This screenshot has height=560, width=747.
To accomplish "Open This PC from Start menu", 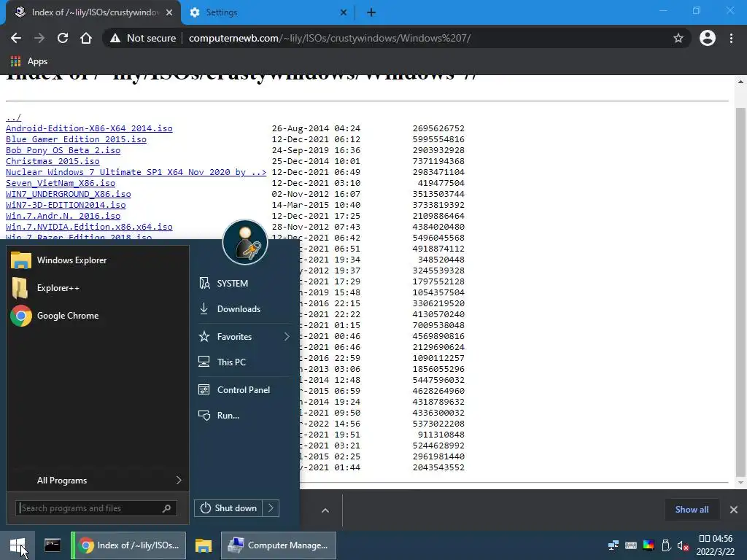I will tap(243, 362).
